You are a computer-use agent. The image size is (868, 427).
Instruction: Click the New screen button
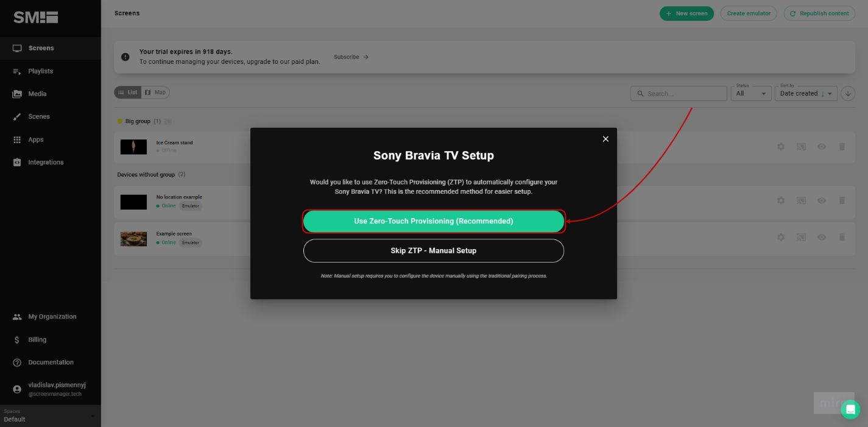coord(686,13)
